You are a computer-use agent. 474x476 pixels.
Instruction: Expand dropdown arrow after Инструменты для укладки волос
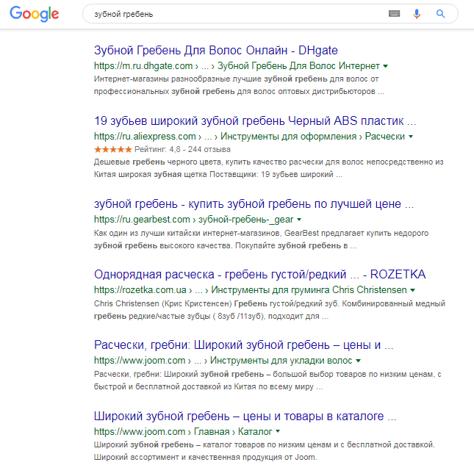358,361
